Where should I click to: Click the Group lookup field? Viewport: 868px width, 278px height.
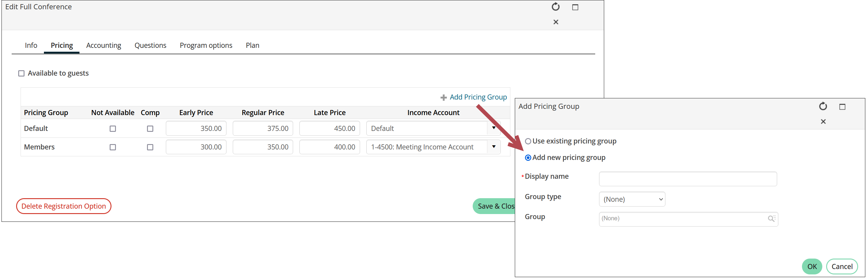[x=688, y=219]
